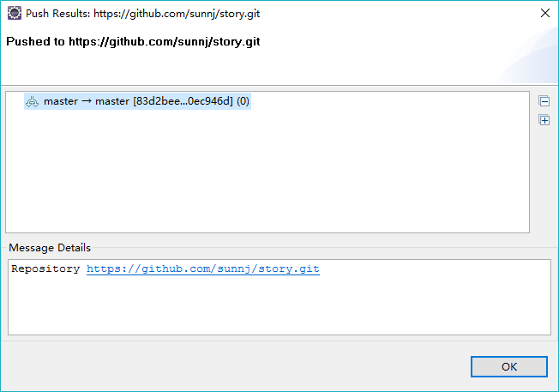This screenshot has width=559, height=392.
Task: Select the master → master push result row
Action: 138,101
